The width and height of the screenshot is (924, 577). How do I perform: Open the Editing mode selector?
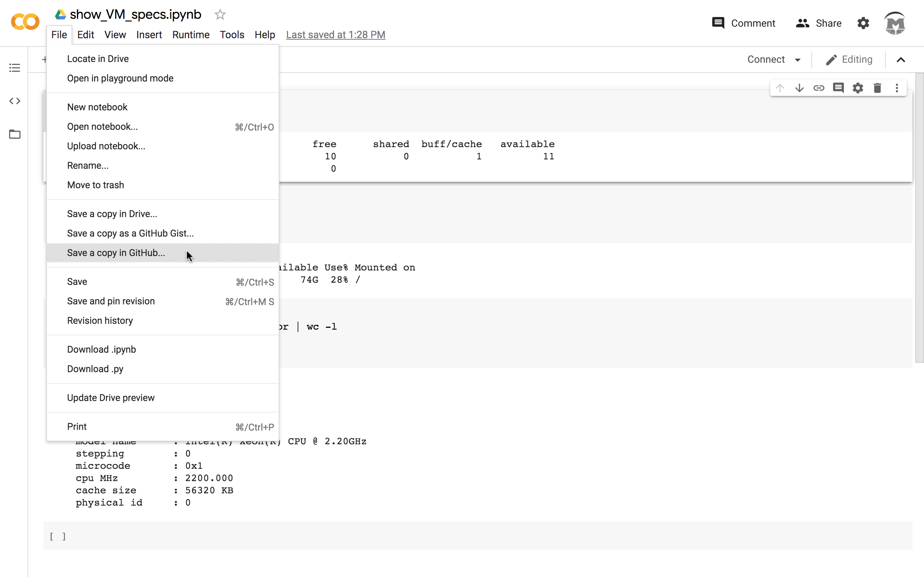click(849, 60)
